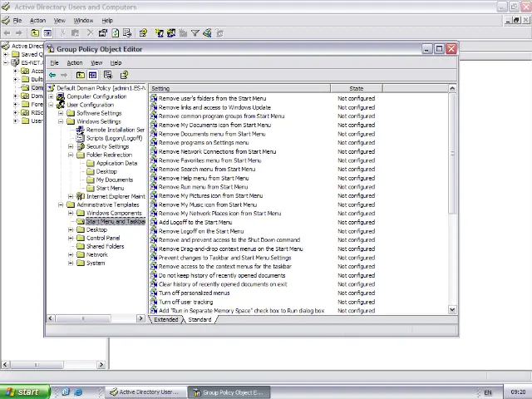Click scroll up arrow in settings list
The width and height of the screenshot is (532, 399).
(452, 89)
